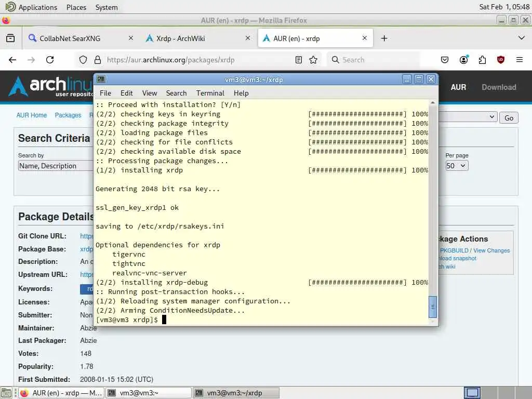Viewport: 532px width, 399px height.
Task: Open terminal Help menu
Action: [241, 93]
